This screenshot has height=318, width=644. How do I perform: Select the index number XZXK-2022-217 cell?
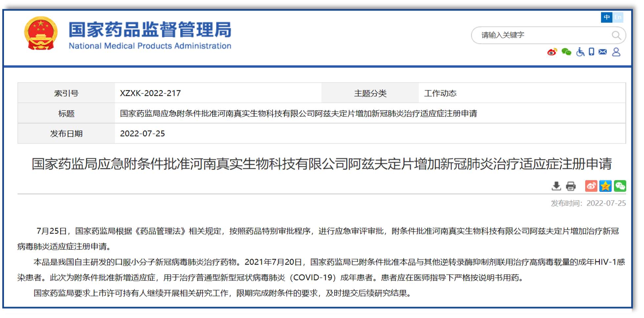pos(150,93)
